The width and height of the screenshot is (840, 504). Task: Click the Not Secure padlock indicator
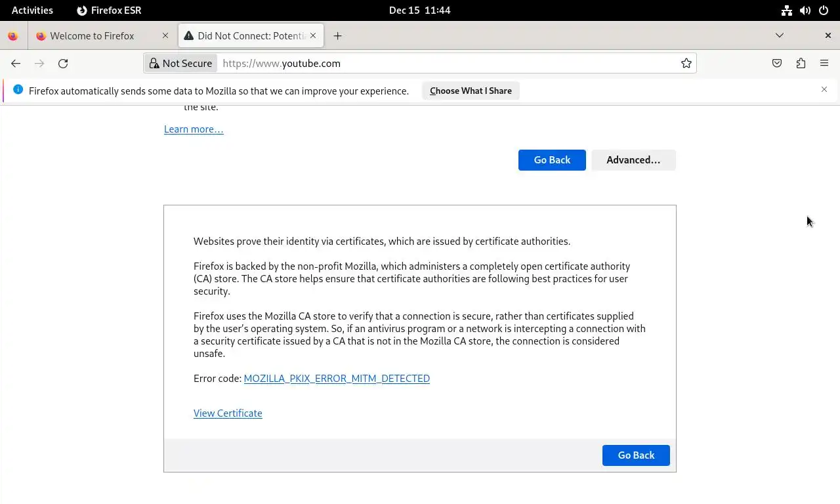click(181, 64)
